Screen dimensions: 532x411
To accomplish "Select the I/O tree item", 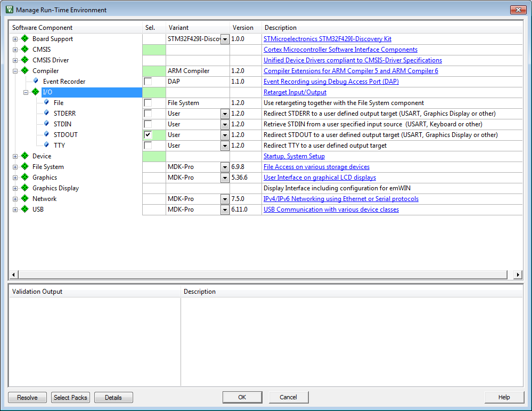I will (47, 92).
